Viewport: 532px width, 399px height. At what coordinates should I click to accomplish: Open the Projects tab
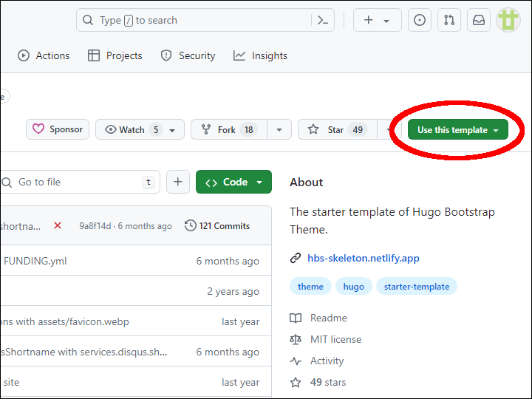(x=115, y=55)
